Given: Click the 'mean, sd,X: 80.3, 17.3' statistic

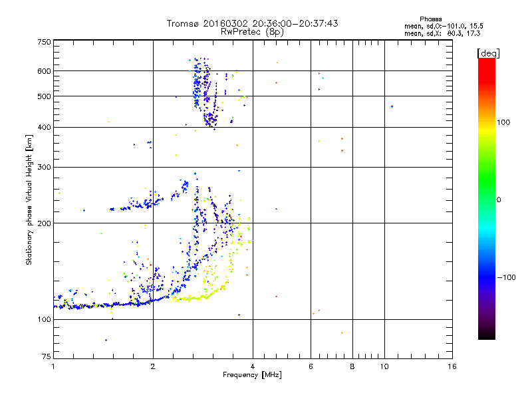Looking at the screenshot, I should pos(442,33).
